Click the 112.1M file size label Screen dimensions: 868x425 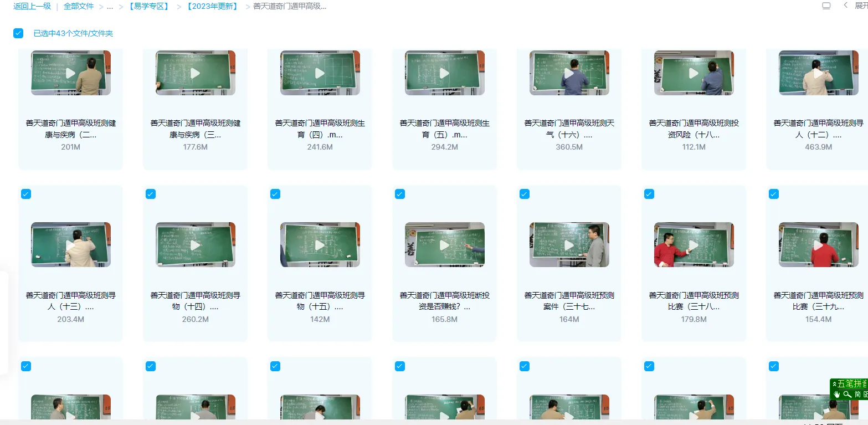click(x=694, y=147)
